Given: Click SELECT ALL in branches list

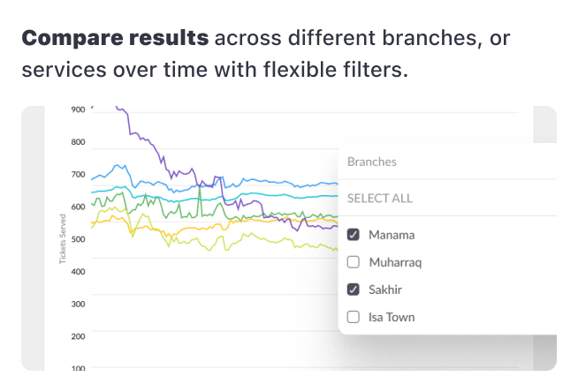Looking at the screenshot, I should click(379, 198).
